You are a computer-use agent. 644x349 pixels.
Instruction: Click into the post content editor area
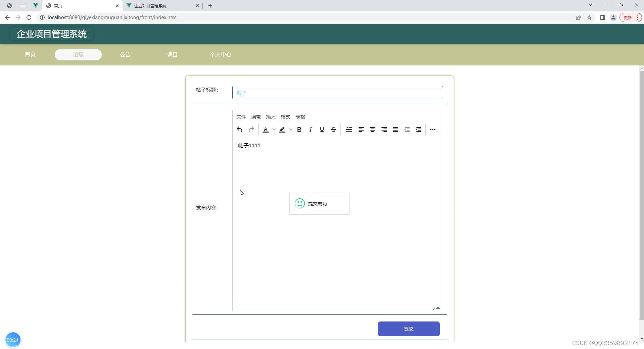coord(337,220)
